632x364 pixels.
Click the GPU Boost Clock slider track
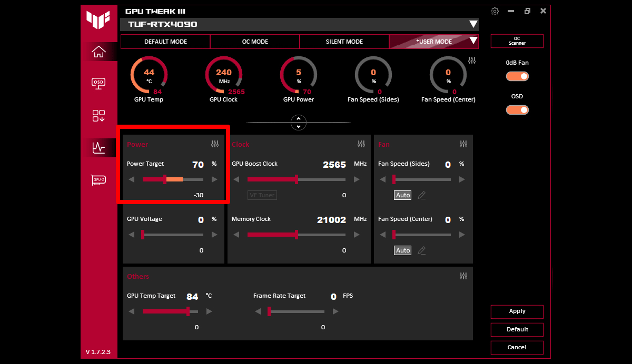[x=321, y=179]
